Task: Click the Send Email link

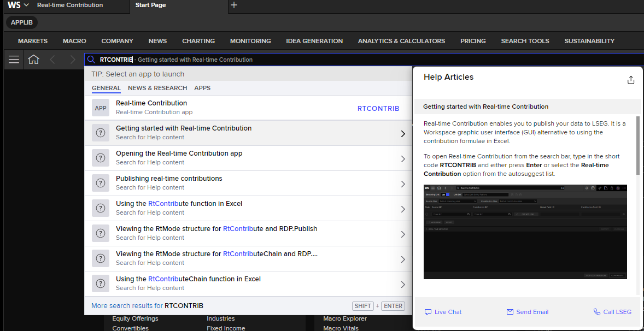Action: (x=528, y=312)
